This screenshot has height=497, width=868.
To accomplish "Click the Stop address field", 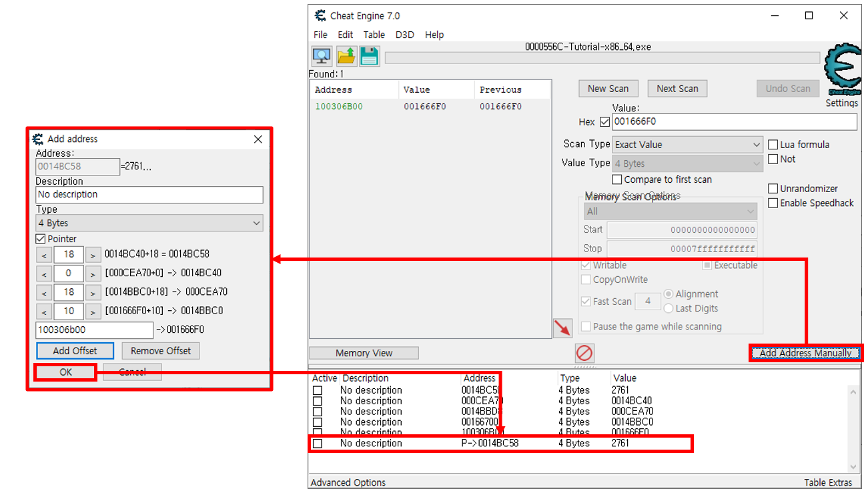I will click(x=682, y=248).
